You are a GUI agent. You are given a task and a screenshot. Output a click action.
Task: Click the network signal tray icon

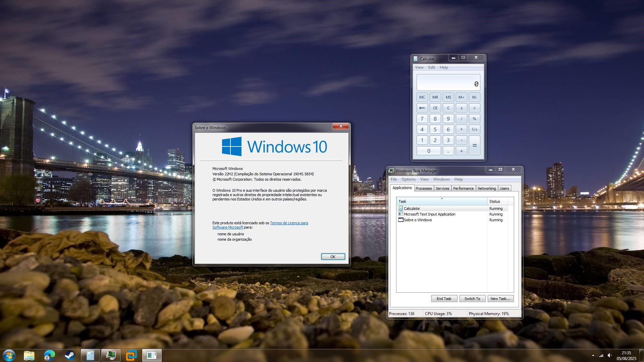pos(601,355)
